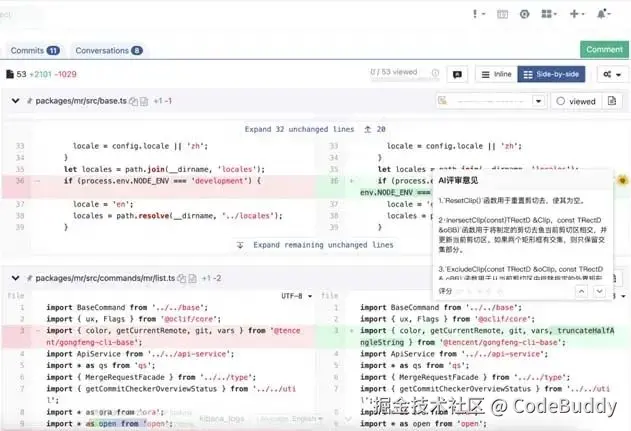
Task: Mark base.ts as viewed
Action: pos(576,101)
